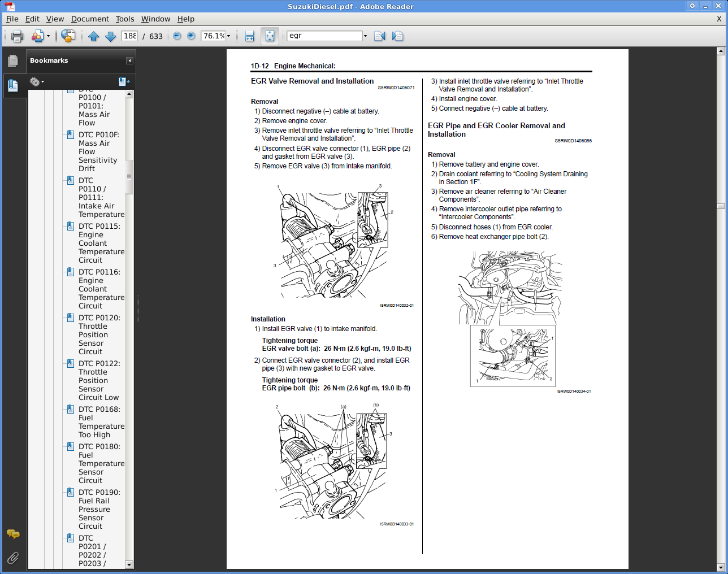Open the Help menu

(186, 19)
